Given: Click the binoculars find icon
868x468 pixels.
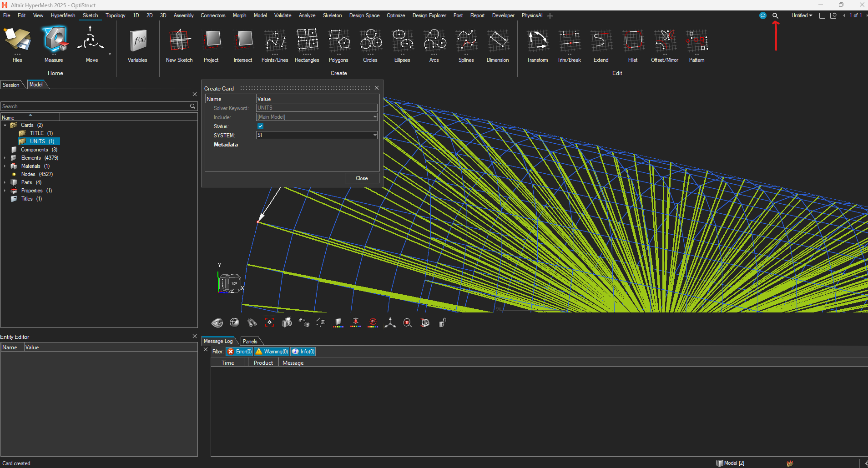Looking at the screenshot, I should pyautogui.click(x=252, y=323).
